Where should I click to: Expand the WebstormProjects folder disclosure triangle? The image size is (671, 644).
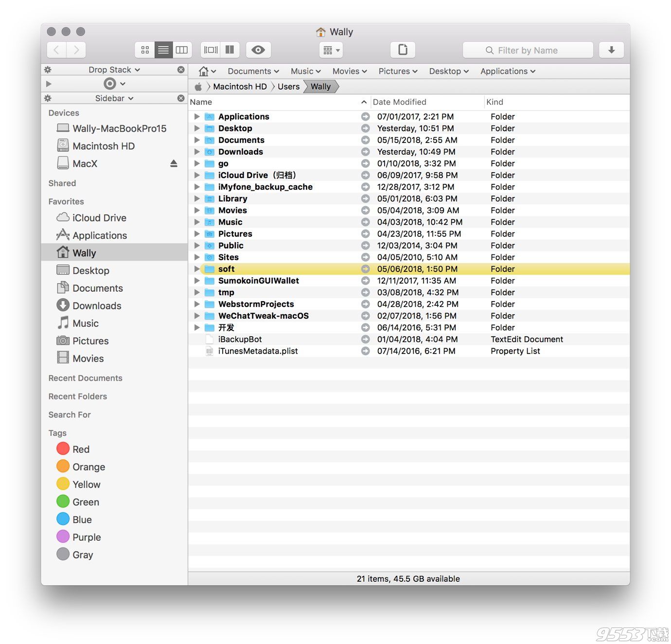[197, 304]
